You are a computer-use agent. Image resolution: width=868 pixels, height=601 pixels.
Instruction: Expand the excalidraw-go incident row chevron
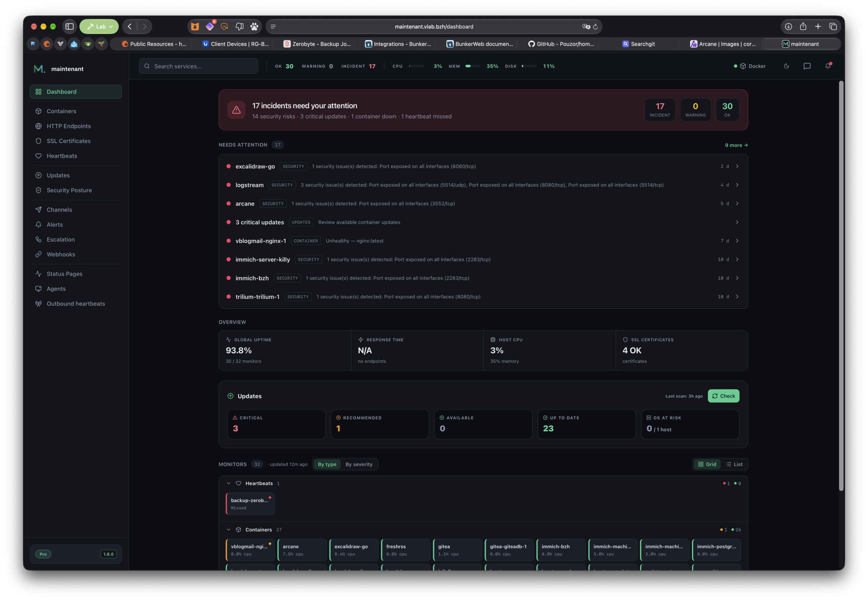pyautogui.click(x=737, y=166)
